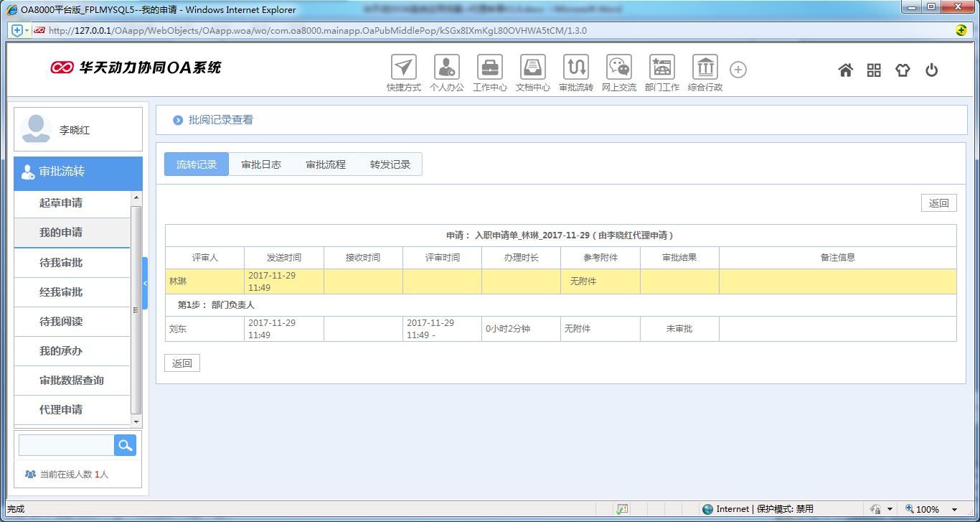Open the 代理申请 sidebar item
Image resolution: width=980 pixels, height=522 pixels.
[x=61, y=410]
